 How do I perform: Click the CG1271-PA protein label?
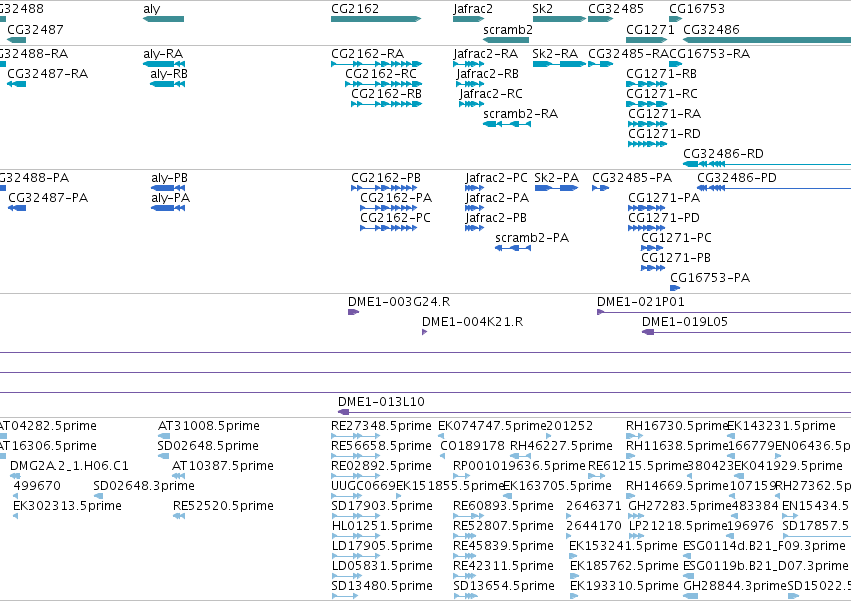(x=664, y=198)
